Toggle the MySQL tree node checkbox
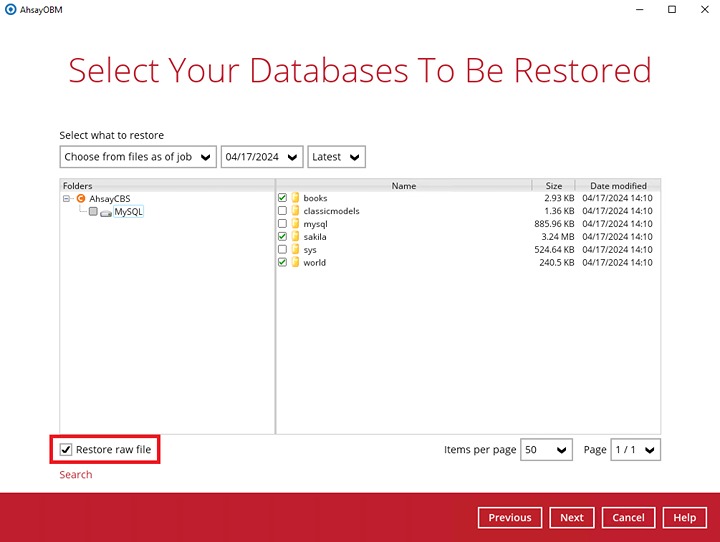720x542 pixels. 93,211
